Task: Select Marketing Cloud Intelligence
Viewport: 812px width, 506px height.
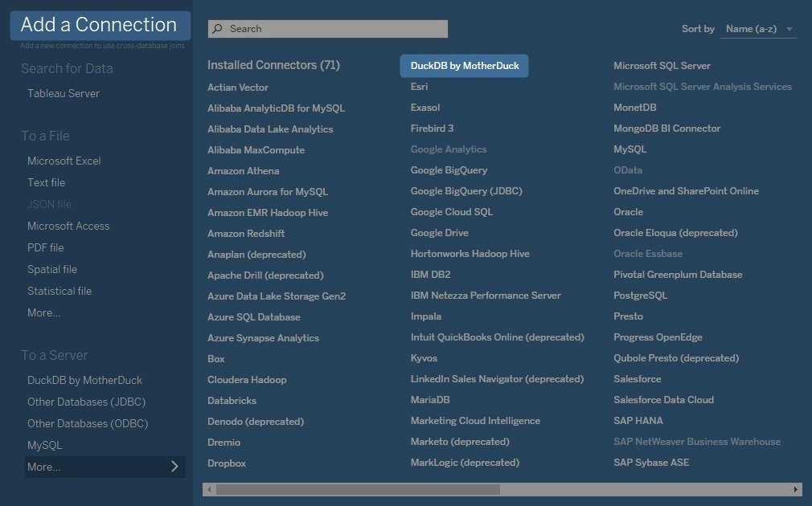Action: [x=475, y=421]
